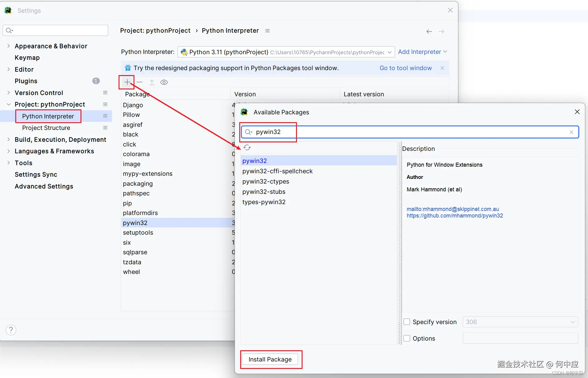Click the Plugins update count badge

[x=96, y=81]
